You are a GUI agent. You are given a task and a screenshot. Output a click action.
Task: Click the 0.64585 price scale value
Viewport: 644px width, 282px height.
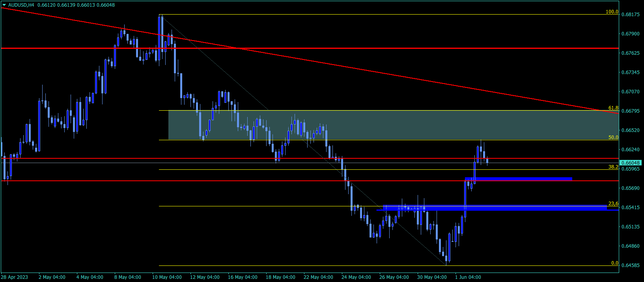[630, 265]
